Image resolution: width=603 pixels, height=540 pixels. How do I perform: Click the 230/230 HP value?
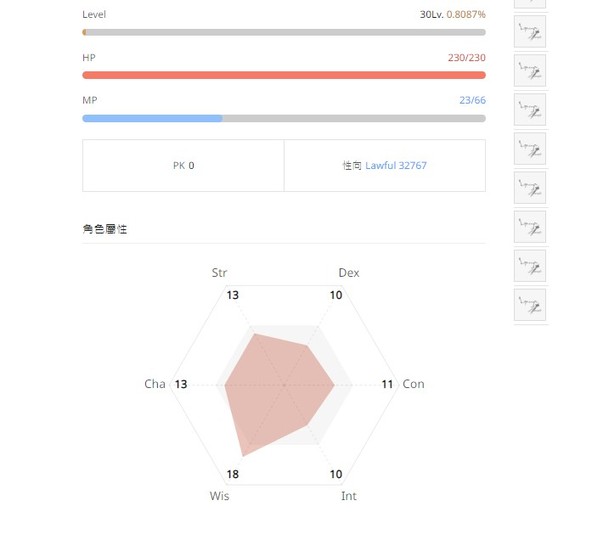[x=466, y=58]
